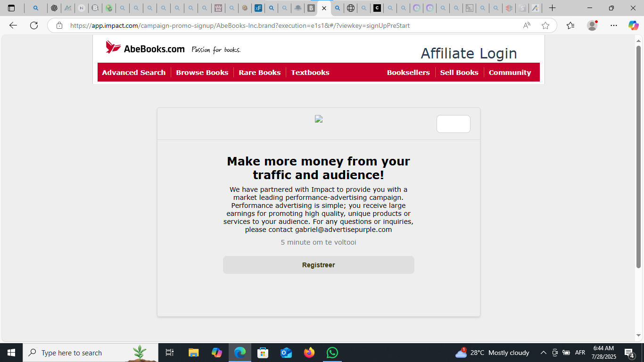644x362 pixels.
Task: Switch input language AFR indicator
Action: pos(580,353)
